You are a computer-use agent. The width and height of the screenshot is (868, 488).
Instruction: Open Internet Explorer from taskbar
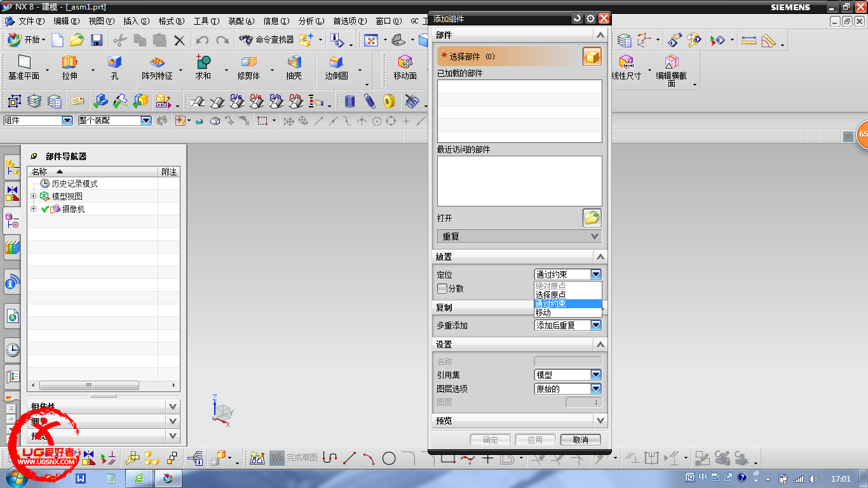(139, 478)
